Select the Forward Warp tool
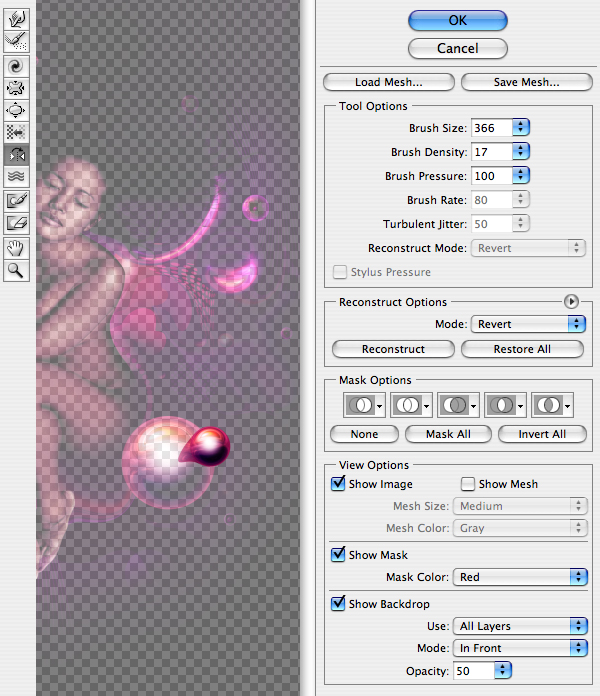The height and width of the screenshot is (696, 600). (16, 19)
